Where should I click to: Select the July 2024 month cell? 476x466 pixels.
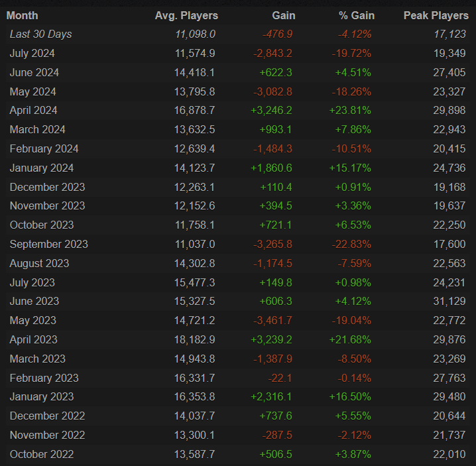tap(32, 54)
